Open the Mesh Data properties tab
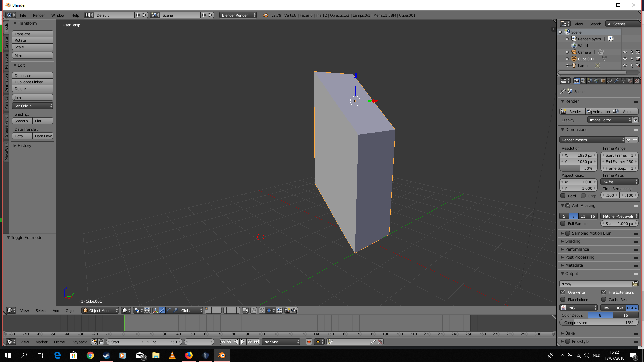This screenshot has height=362, width=644. click(x=623, y=81)
